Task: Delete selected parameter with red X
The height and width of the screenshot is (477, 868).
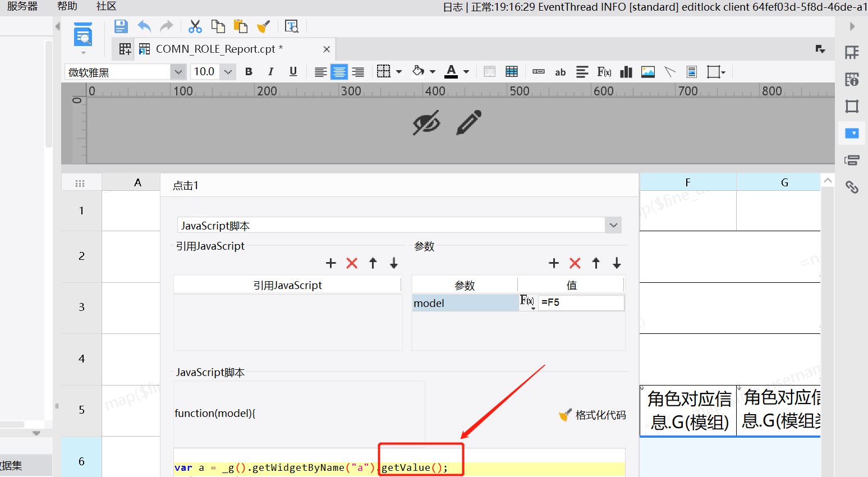Action: click(x=575, y=263)
